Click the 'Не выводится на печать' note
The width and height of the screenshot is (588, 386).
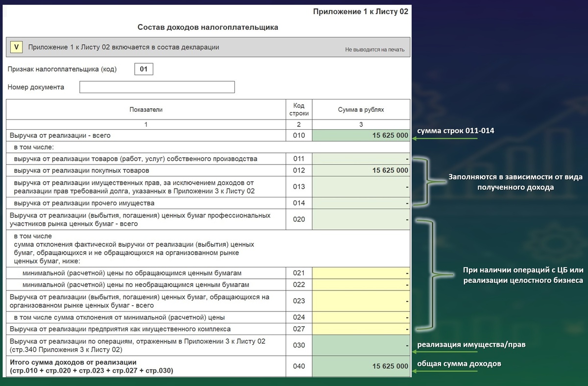pos(375,49)
